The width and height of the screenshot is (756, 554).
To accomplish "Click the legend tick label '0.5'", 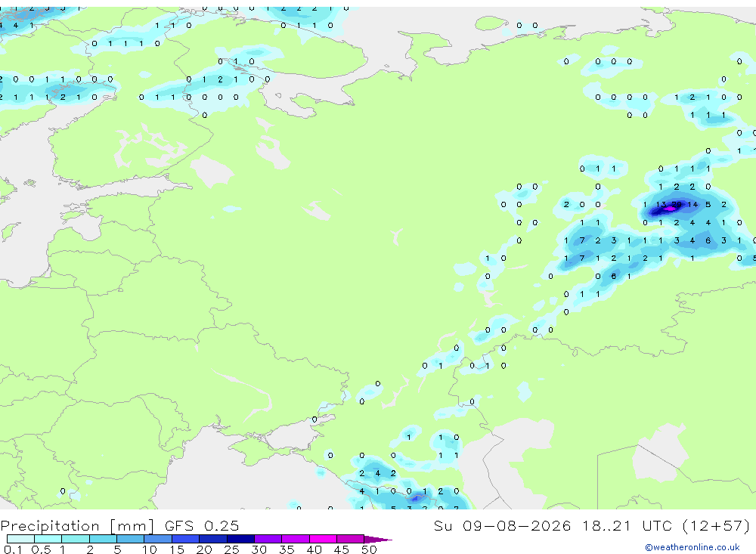I will (41, 549).
